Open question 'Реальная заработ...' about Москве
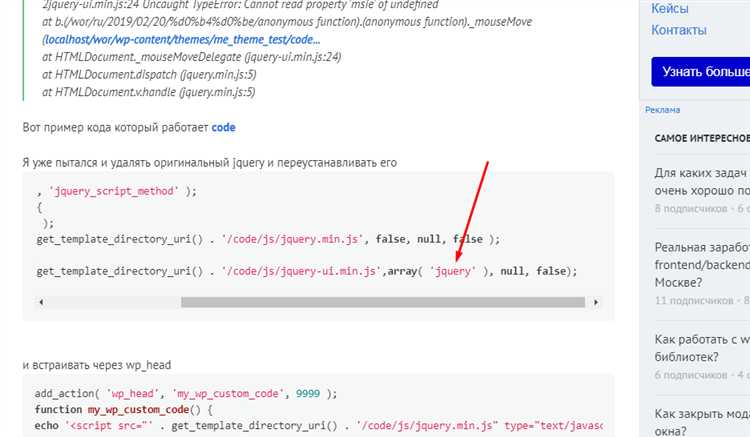This screenshot has width=750, height=437. pyautogui.click(x=702, y=265)
